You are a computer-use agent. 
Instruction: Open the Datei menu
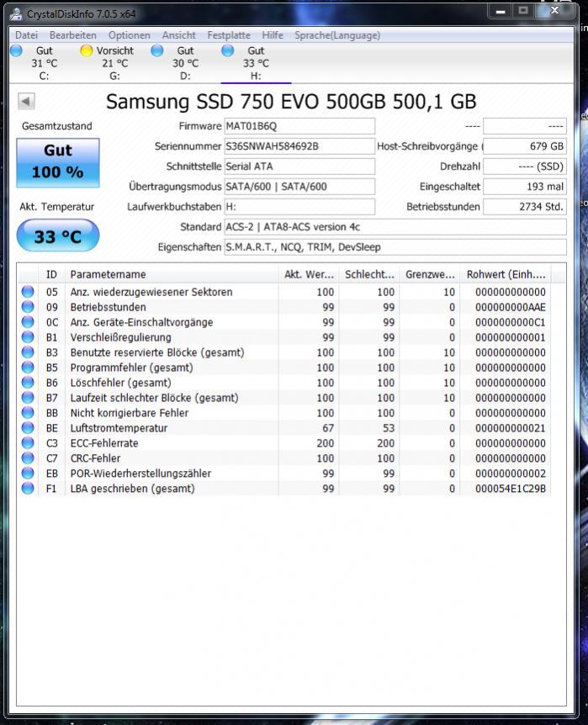pyautogui.click(x=26, y=35)
